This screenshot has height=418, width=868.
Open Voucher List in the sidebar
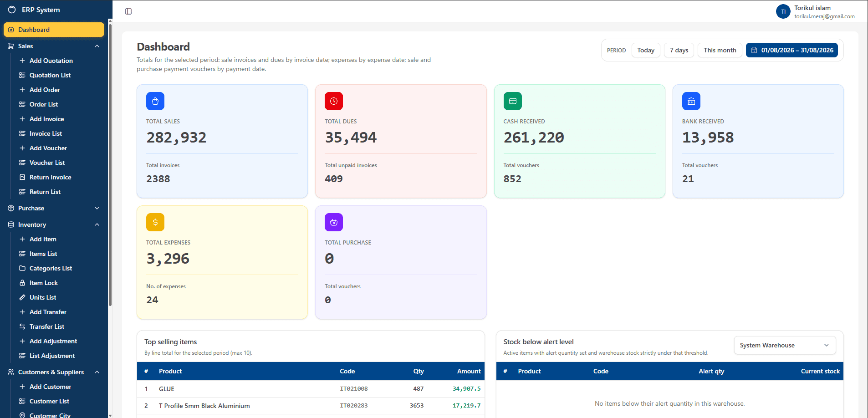(47, 163)
